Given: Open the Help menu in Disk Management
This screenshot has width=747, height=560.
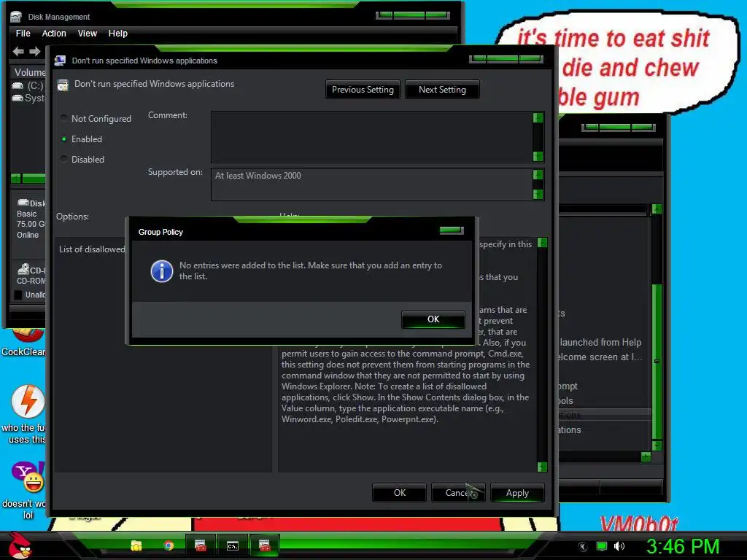Looking at the screenshot, I should click(117, 34).
